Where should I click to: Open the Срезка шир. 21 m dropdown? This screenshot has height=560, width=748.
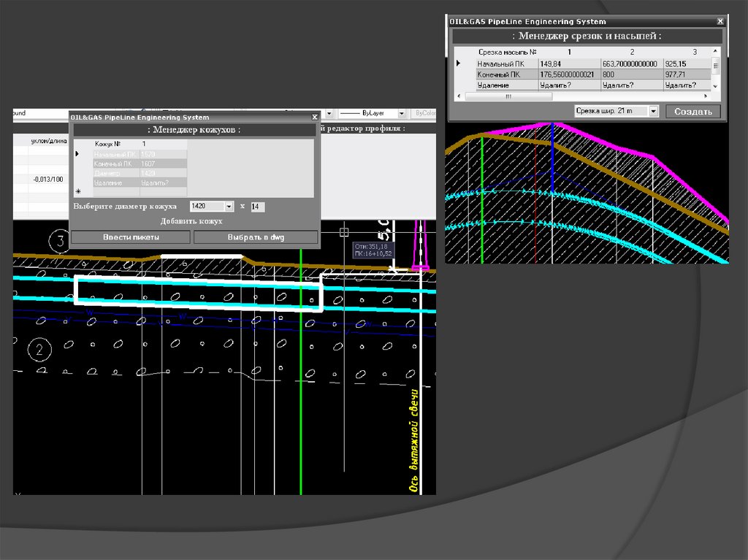653,111
